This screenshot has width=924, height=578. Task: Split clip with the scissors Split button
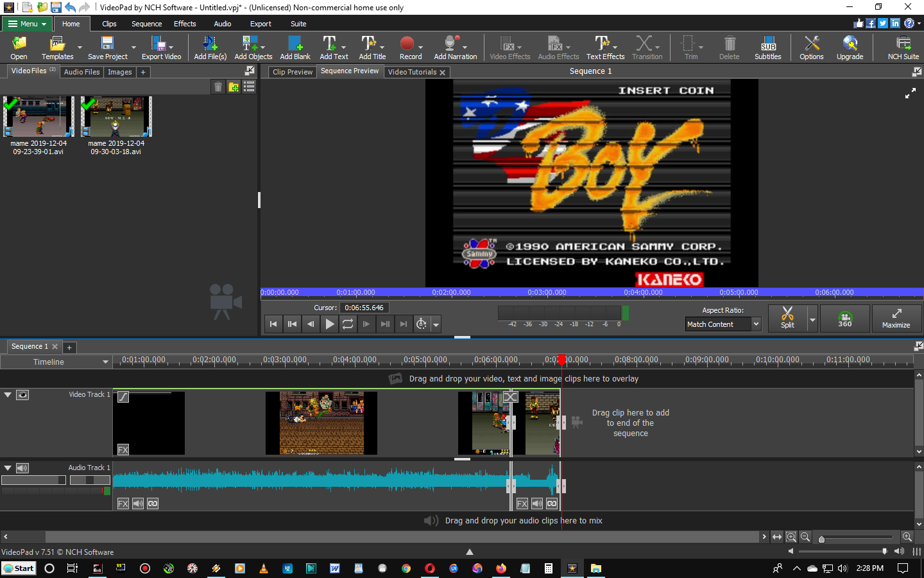[787, 318]
